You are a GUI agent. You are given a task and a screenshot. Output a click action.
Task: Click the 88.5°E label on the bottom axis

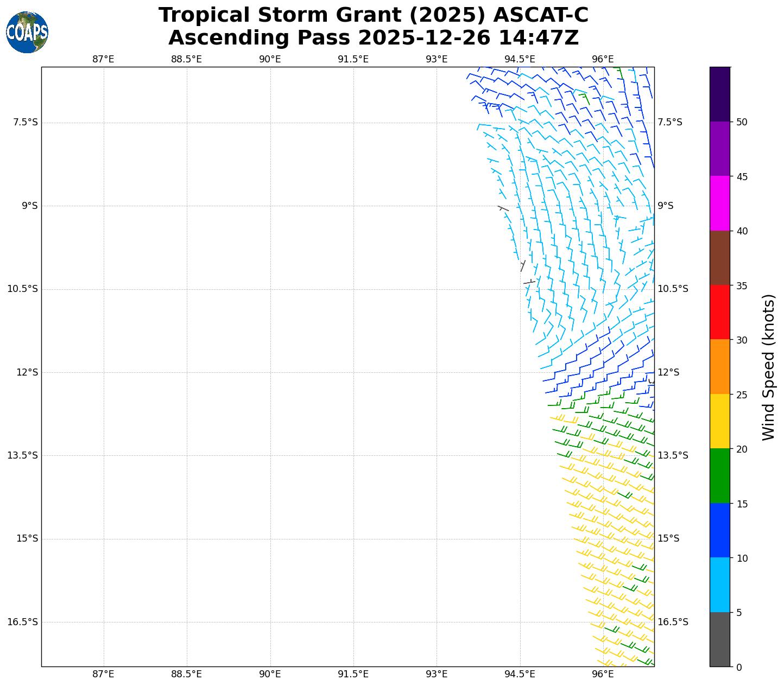(x=186, y=674)
